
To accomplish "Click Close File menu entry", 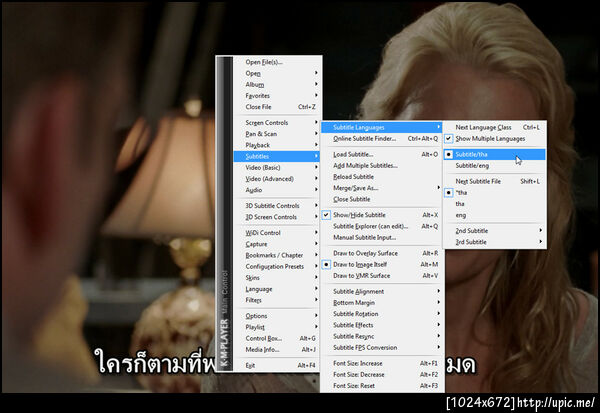I will tap(276, 107).
